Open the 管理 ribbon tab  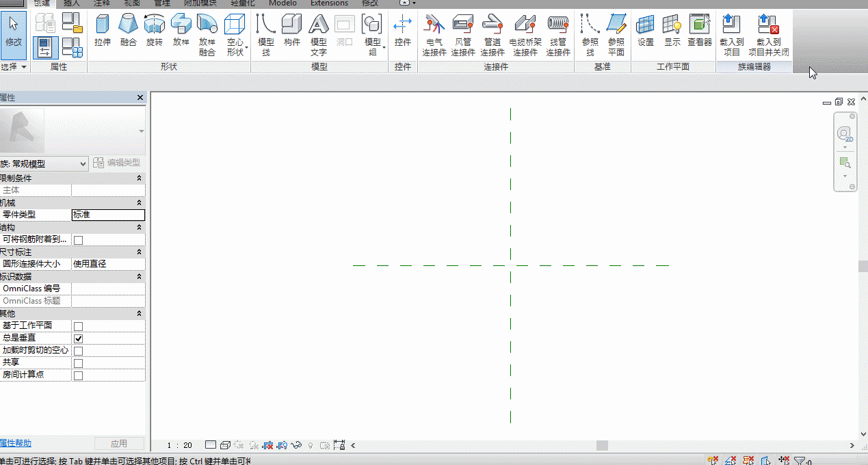click(x=162, y=3)
